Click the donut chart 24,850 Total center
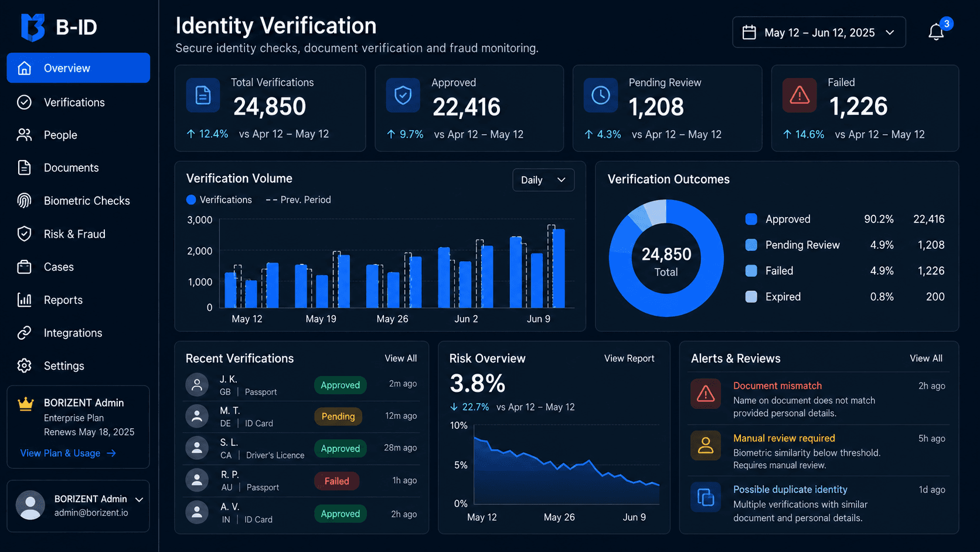 [666, 262]
